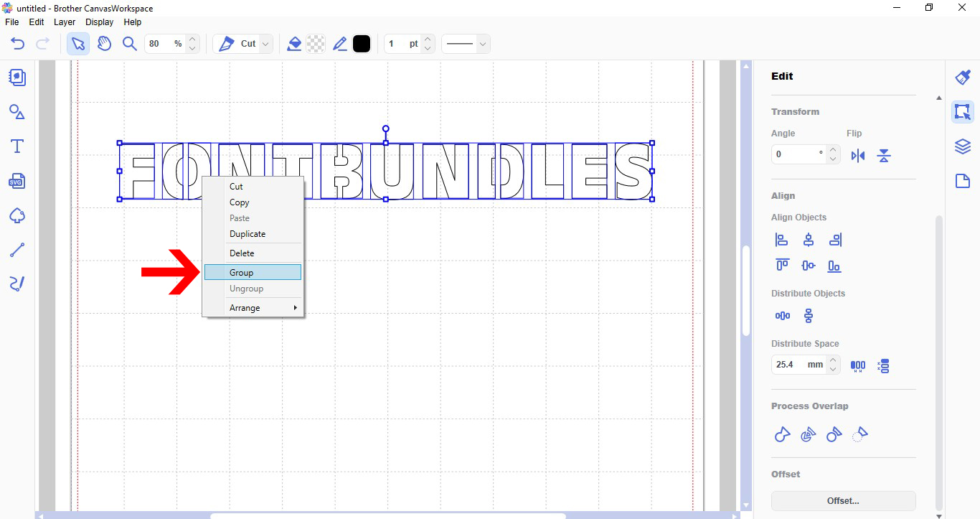Distribute objects vertically
The image size is (980, 519).
(x=809, y=316)
